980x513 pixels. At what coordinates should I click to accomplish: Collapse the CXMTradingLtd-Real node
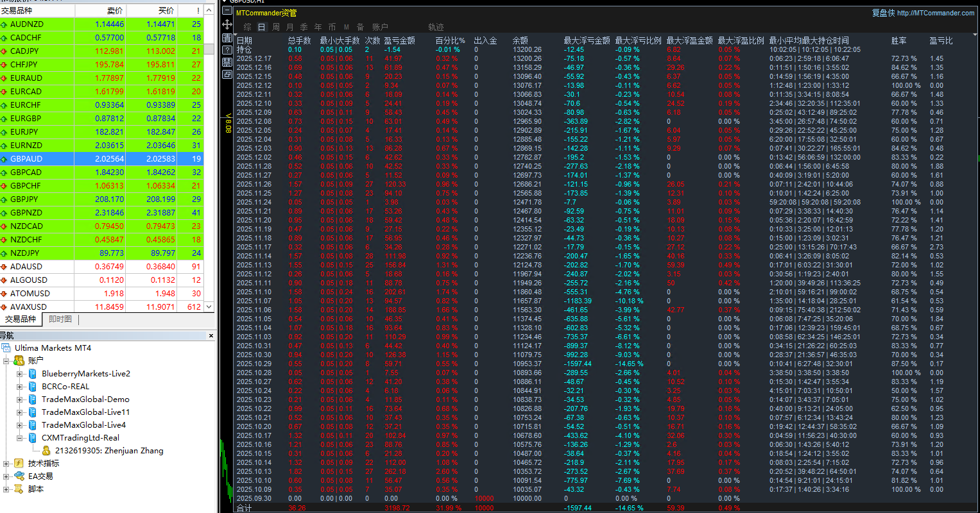pyautogui.click(x=19, y=438)
